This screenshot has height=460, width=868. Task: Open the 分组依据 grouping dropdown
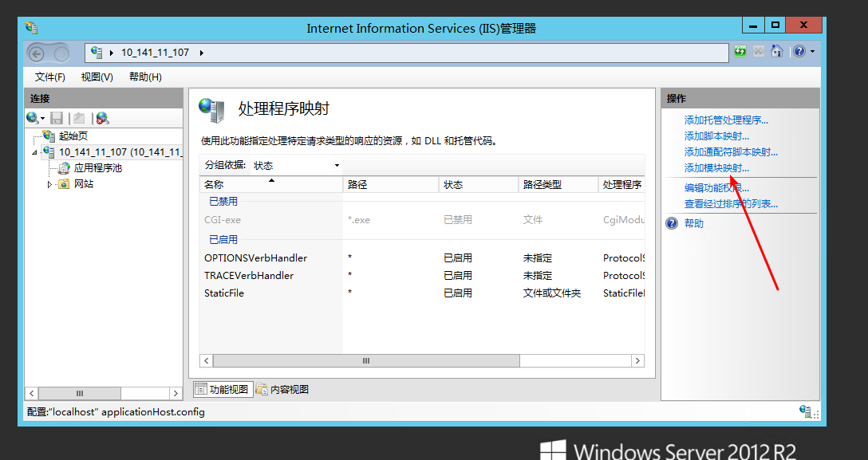(x=297, y=166)
